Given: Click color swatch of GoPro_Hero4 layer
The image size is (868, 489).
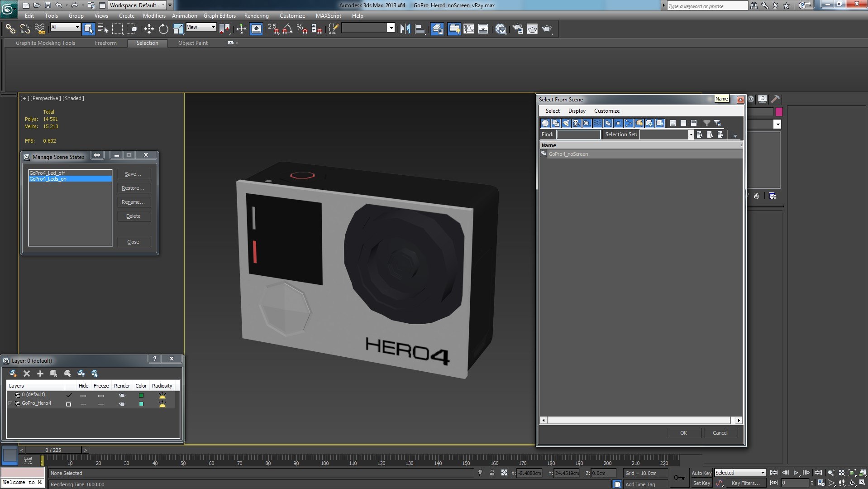Looking at the screenshot, I should [x=141, y=404].
